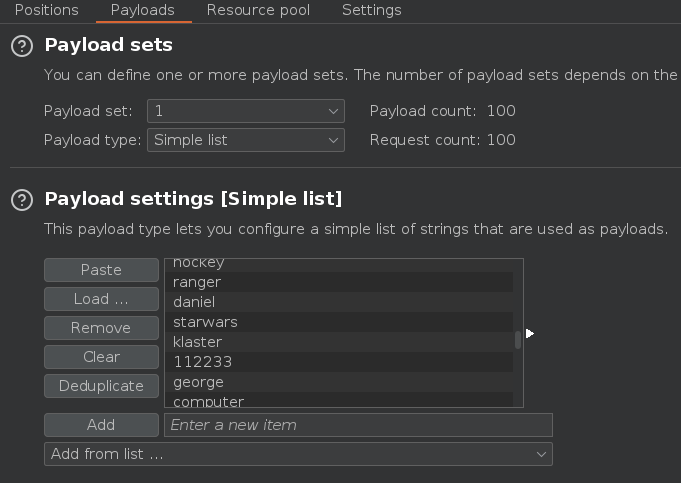Expand the Payload set dropdown
Image resolution: width=681 pixels, height=483 pixels.
(x=245, y=111)
